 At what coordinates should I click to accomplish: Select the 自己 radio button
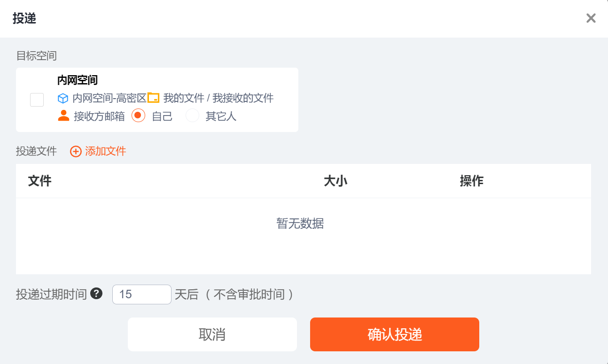pyautogui.click(x=138, y=116)
